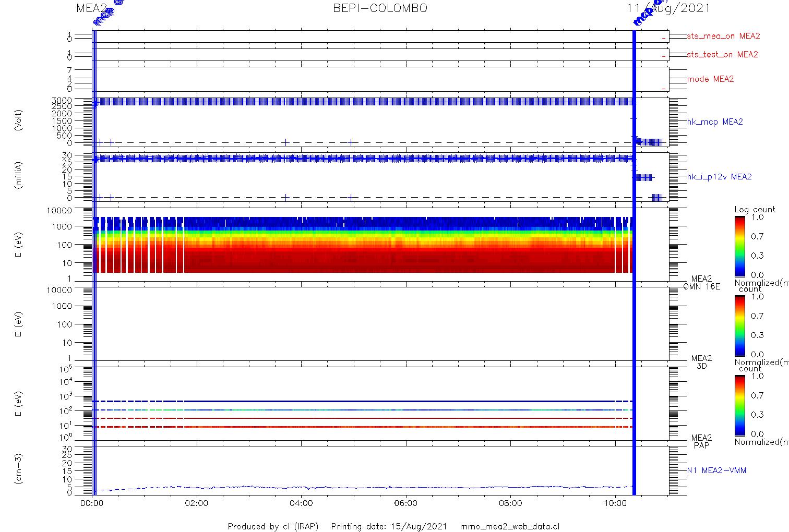Click the N1 density line plot
The image size is (789, 532).
380,470
